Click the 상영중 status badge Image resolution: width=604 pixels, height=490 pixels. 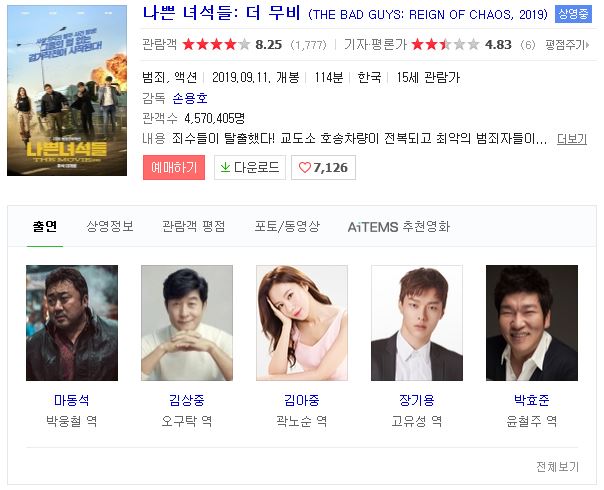[x=573, y=14]
